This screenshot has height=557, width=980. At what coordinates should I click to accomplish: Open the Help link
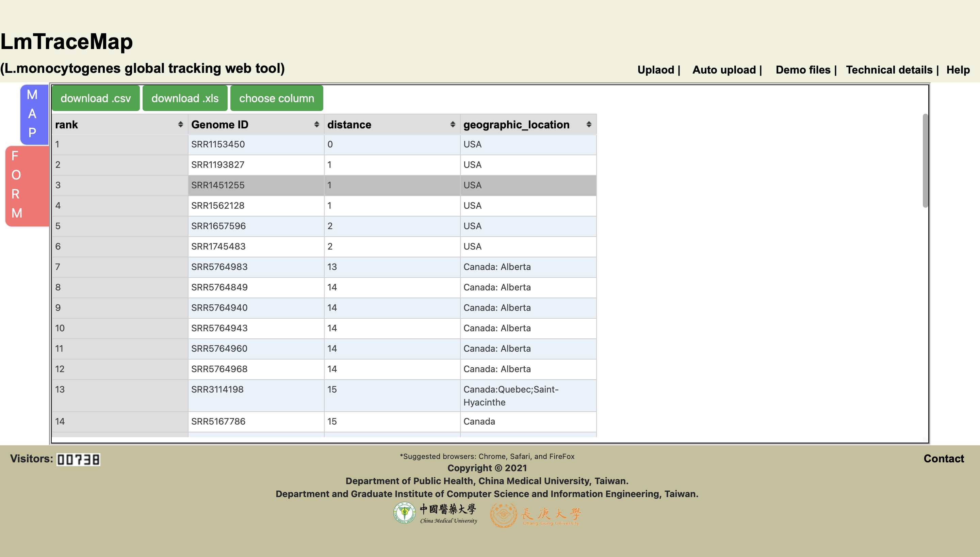(958, 69)
